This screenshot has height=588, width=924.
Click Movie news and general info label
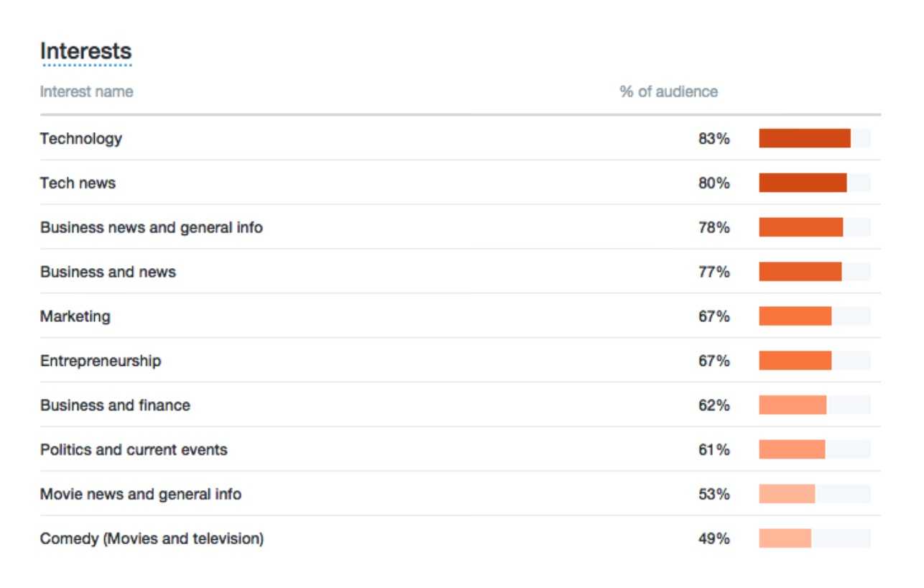141,495
